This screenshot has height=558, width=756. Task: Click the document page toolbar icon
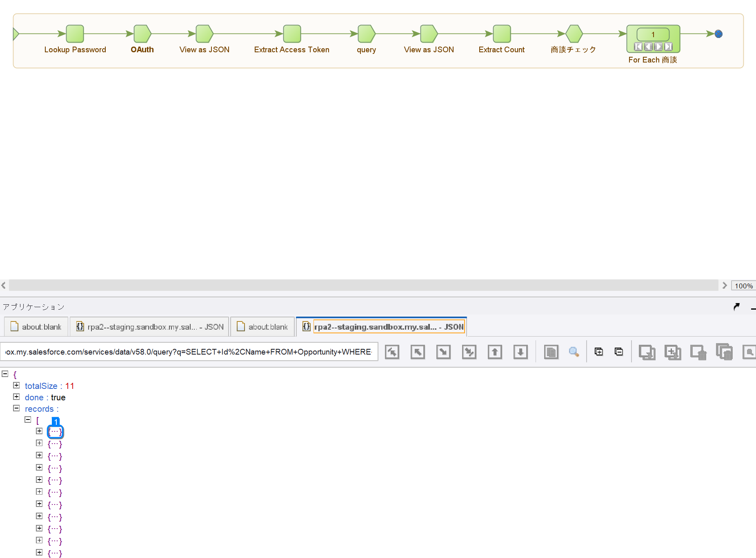551,352
